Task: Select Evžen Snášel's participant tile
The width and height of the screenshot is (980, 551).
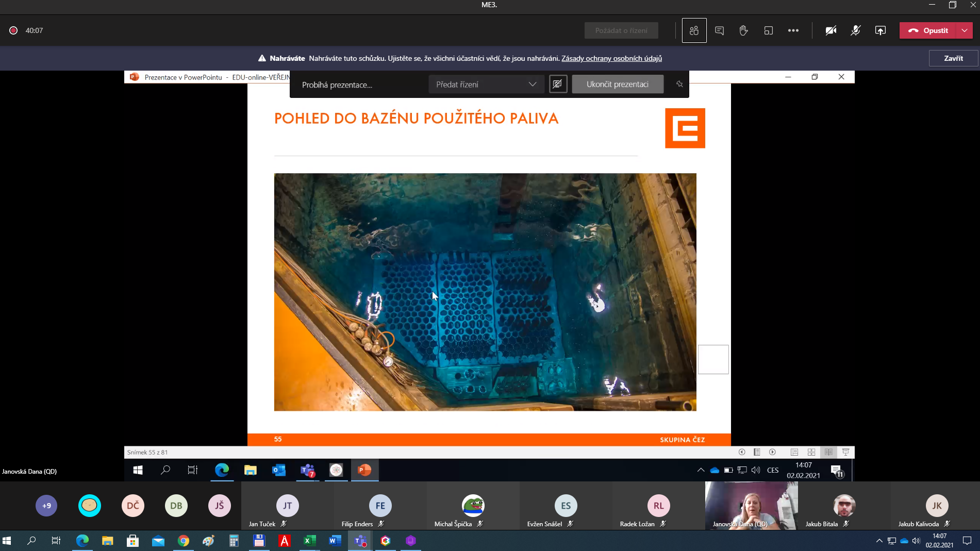Action: [566, 506]
